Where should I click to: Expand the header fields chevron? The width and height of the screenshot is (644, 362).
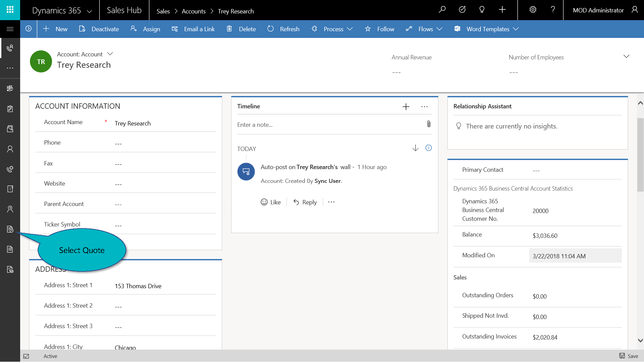[x=626, y=56]
